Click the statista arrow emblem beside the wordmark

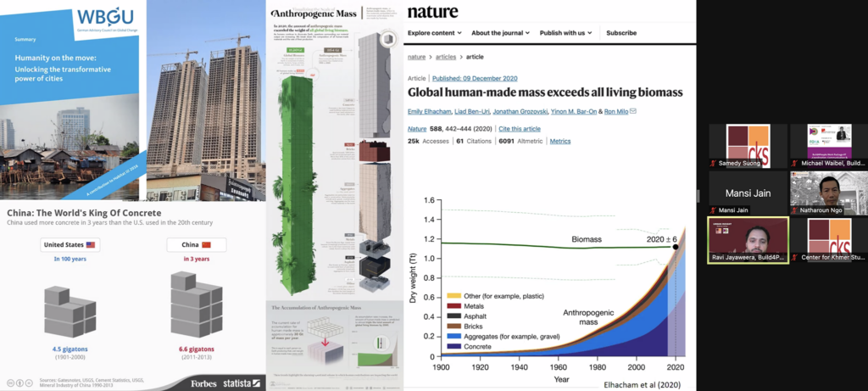point(256,383)
